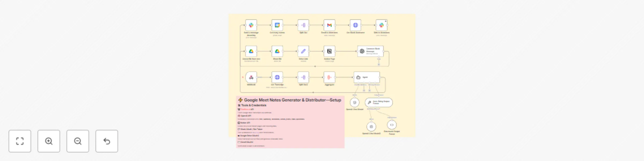Select the OpenAI Chat Model2 sub-node
This screenshot has width=644, height=161.
(371, 126)
